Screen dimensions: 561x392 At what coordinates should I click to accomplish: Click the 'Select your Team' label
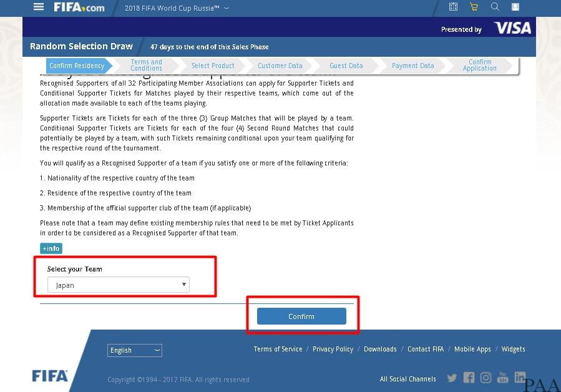coord(74,269)
